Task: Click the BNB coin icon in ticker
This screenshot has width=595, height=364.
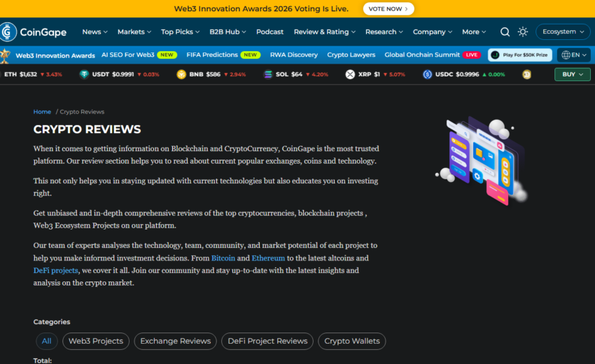Action: pos(181,74)
